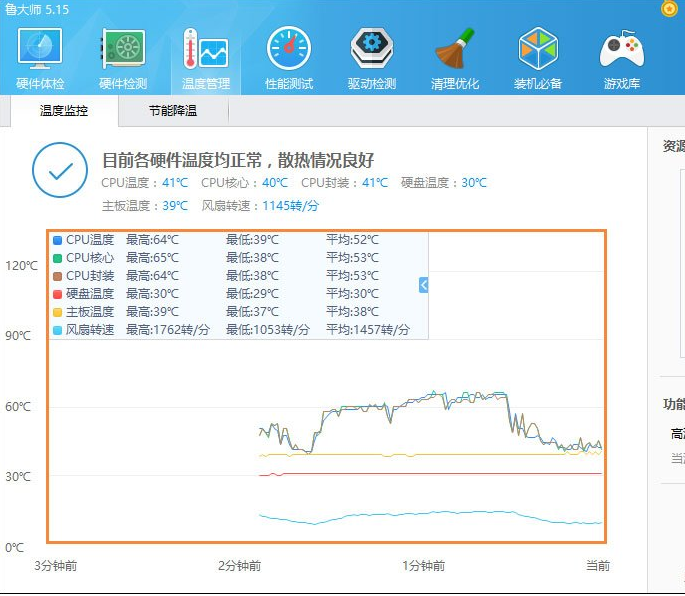Click 平均:52℃ CPU温度 average value

coord(352,240)
